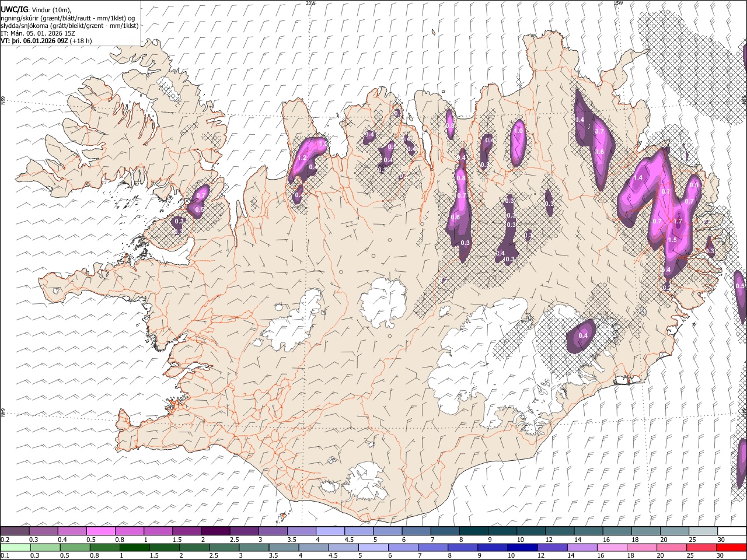This screenshot has width=747, height=560.
Task: Click dark green 1–1.5 swatch in bottom legend
Action: coord(135,547)
